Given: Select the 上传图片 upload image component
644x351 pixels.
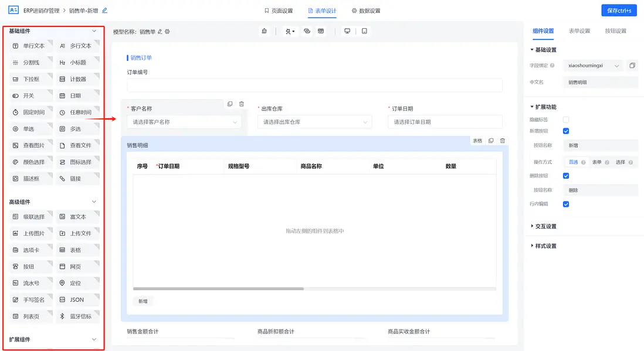Looking at the screenshot, I should (x=29, y=233).
